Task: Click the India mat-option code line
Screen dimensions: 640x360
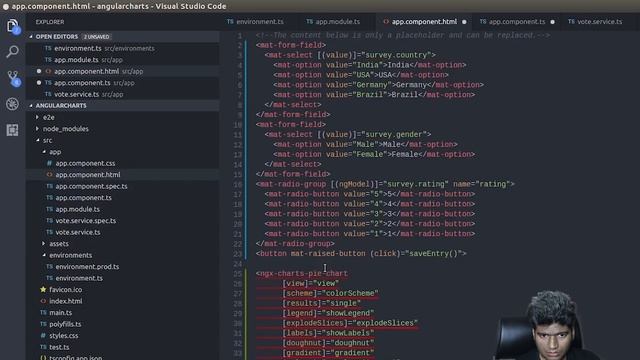Action: pos(370,65)
